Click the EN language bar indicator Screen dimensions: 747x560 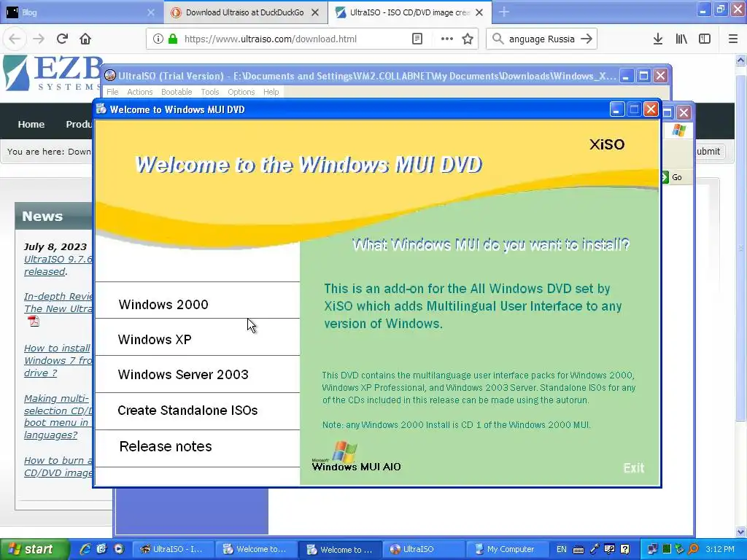tap(562, 549)
